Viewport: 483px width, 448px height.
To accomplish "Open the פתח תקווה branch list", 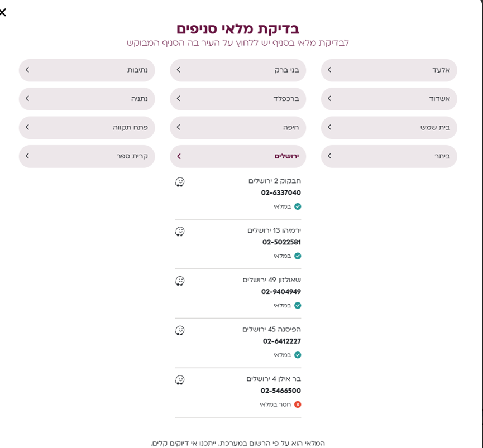I will (87, 128).
